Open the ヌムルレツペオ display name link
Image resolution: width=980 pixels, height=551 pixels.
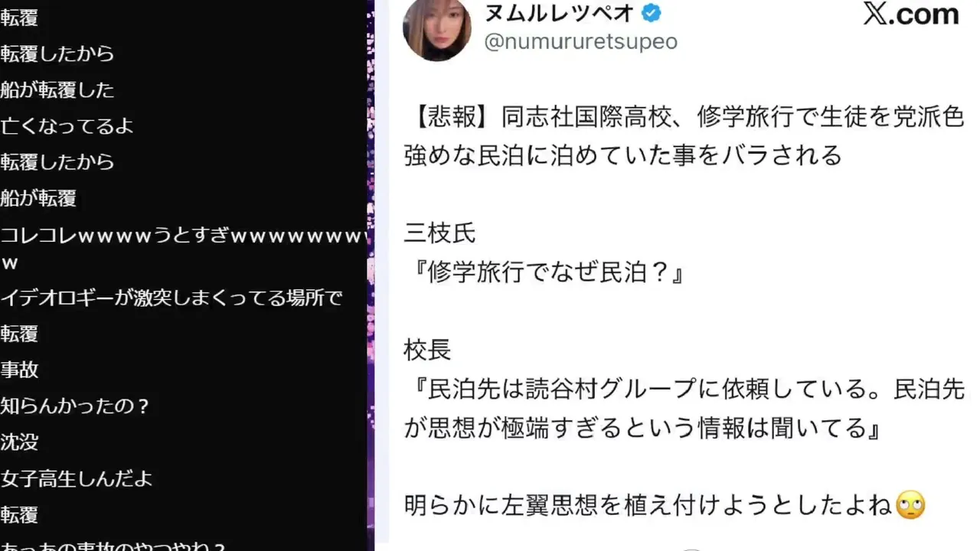point(559,13)
